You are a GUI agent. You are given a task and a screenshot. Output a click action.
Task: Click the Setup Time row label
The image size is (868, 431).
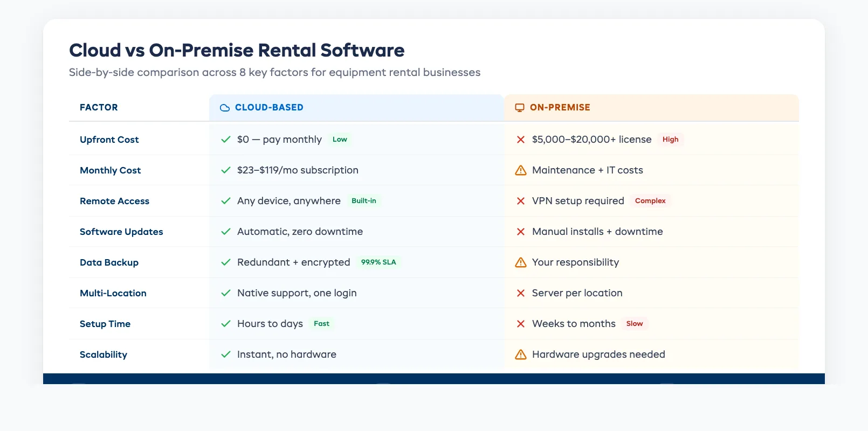coord(105,324)
